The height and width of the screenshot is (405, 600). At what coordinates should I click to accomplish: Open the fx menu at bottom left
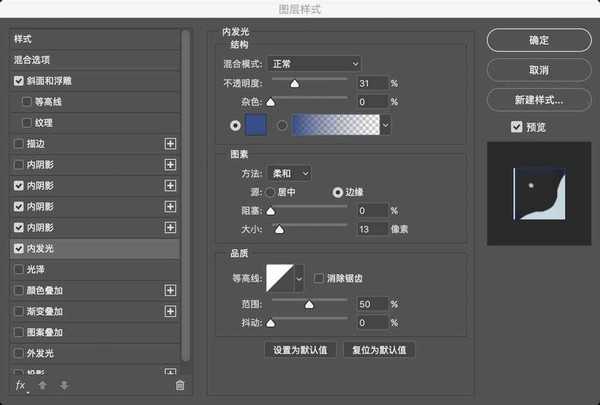20,385
